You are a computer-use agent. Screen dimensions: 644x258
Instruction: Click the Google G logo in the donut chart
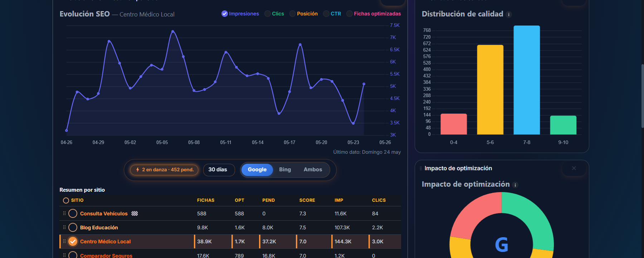tap(502, 245)
